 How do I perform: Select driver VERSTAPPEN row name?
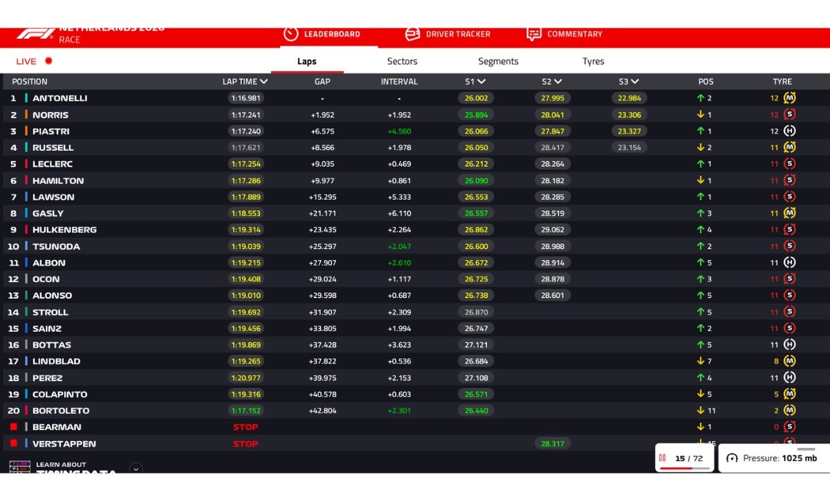(64, 444)
